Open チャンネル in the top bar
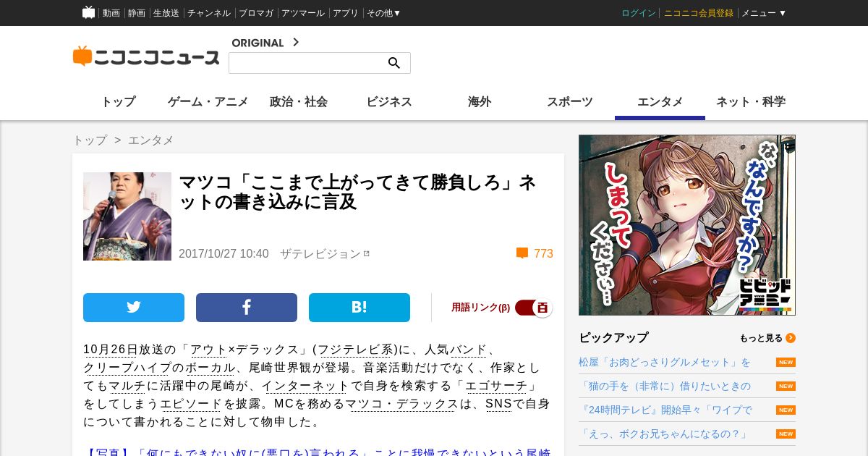Viewport: 868px width, 456px height. point(209,13)
